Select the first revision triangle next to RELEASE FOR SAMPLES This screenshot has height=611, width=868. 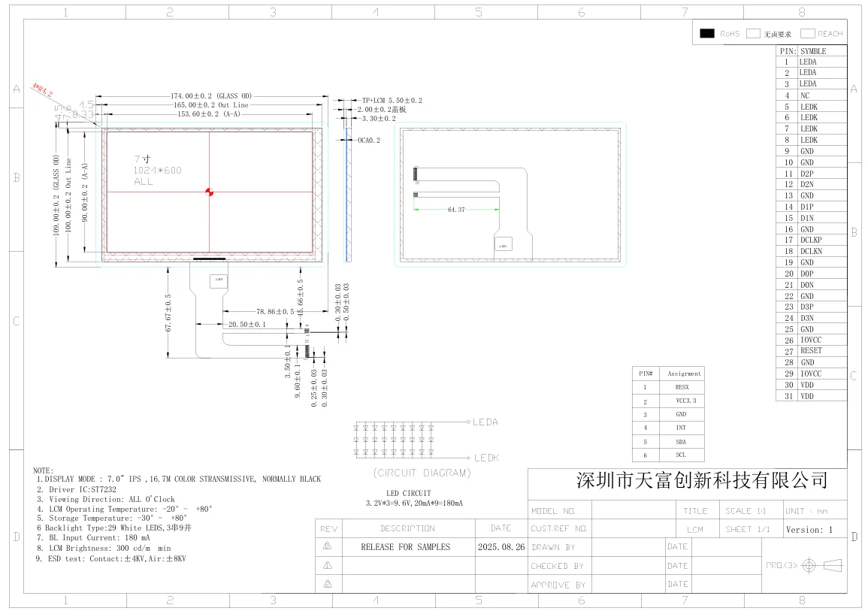click(x=327, y=546)
